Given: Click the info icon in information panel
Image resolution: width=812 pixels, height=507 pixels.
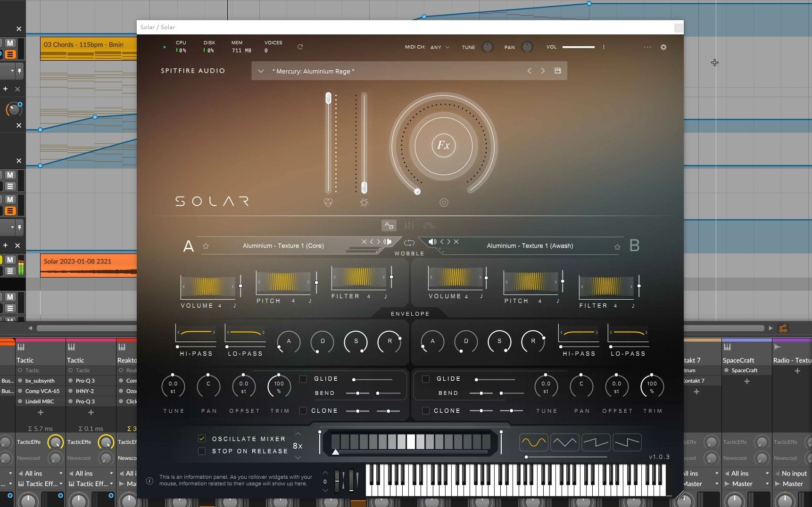Looking at the screenshot, I should pyautogui.click(x=149, y=481).
